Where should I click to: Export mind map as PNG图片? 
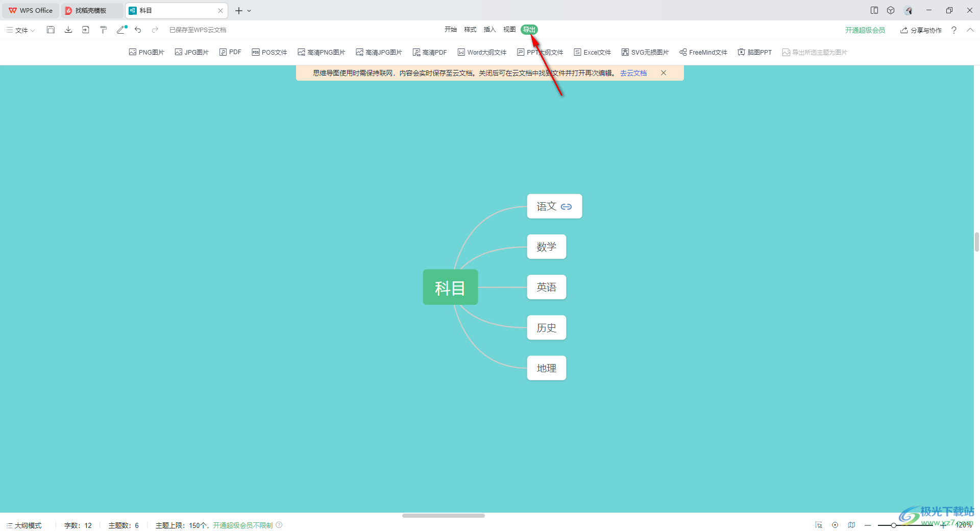[146, 52]
